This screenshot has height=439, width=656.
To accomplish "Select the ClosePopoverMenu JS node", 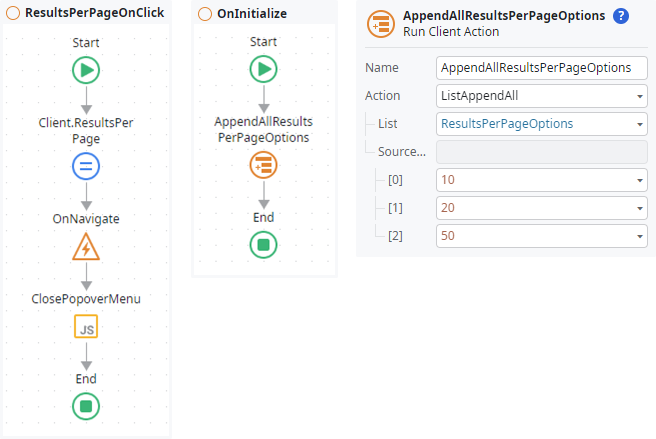I will [86, 327].
